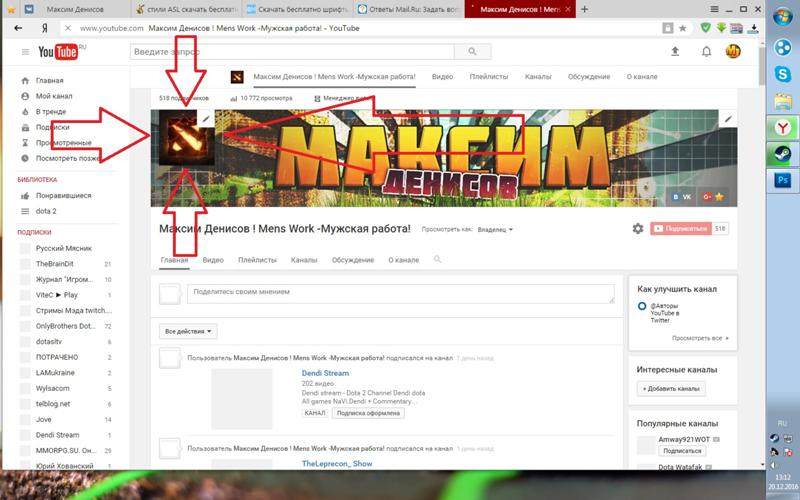Open the account avatar menu
The width and height of the screenshot is (800, 500).
733,51
